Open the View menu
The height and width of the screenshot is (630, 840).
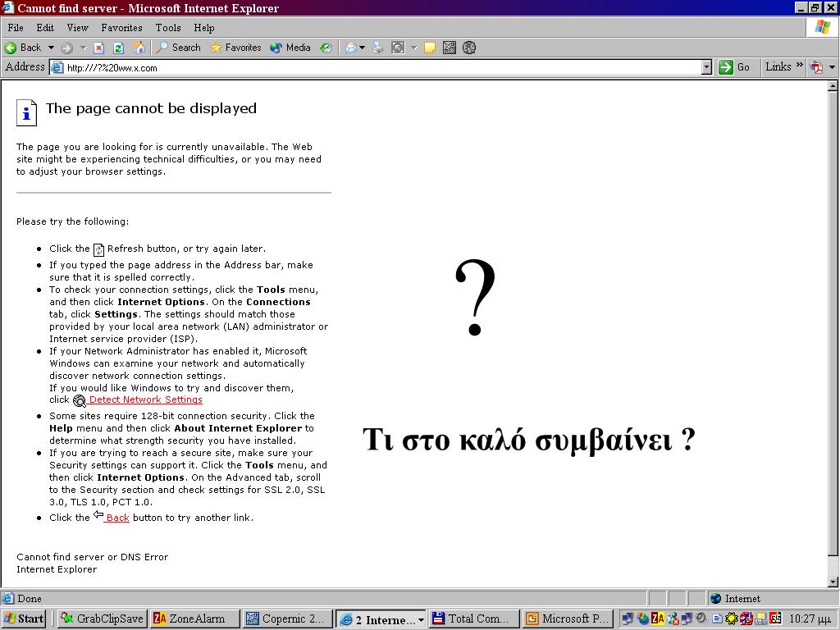click(x=77, y=28)
